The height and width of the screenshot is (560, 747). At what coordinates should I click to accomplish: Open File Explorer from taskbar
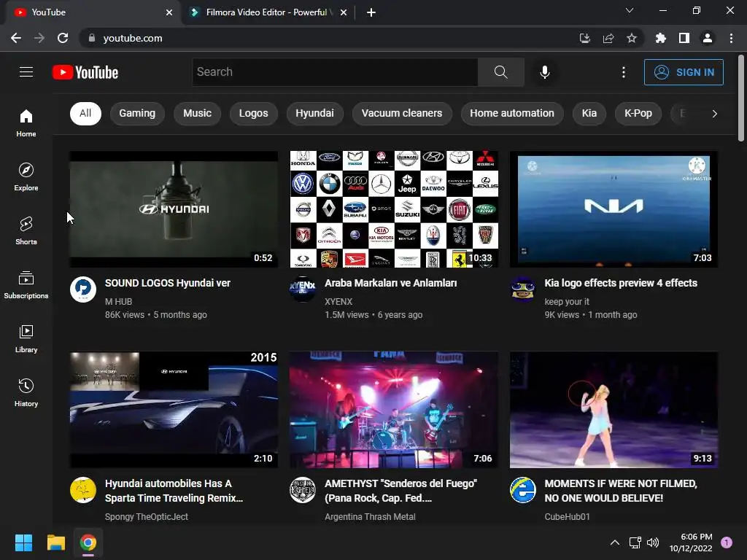(x=55, y=542)
